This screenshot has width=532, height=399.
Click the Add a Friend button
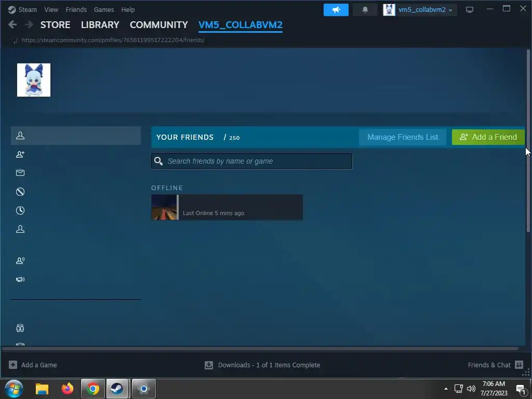[x=488, y=137]
